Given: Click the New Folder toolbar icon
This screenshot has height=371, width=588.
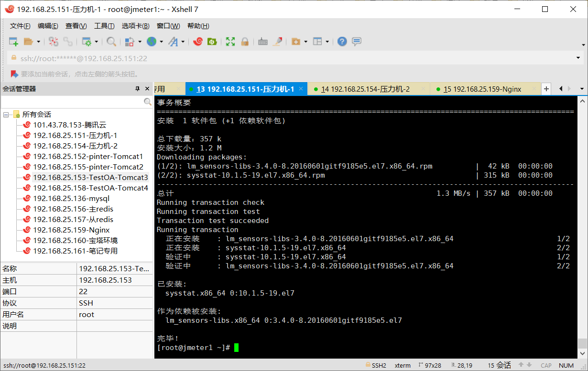Looking at the screenshot, I should (295, 42).
